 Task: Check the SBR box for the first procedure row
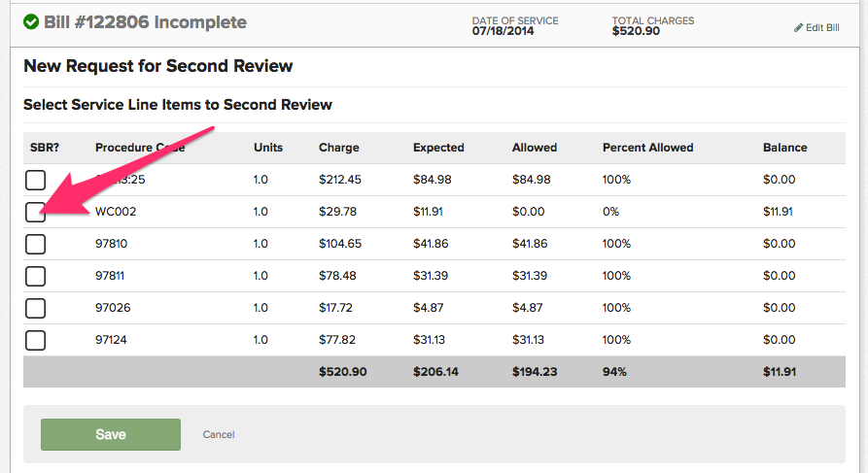(x=35, y=180)
